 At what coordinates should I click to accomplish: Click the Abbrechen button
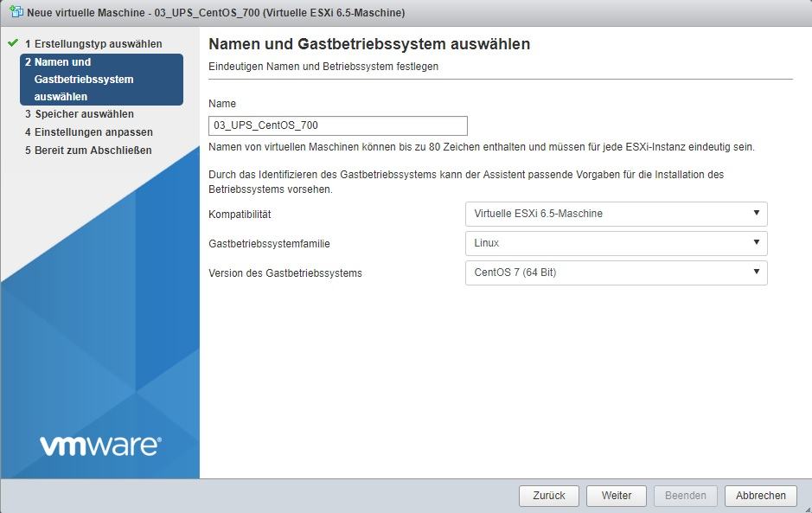[761, 496]
